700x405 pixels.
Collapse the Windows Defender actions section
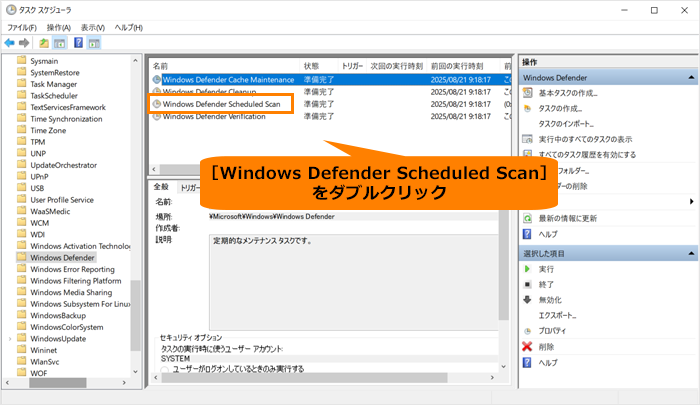pyautogui.click(x=691, y=78)
